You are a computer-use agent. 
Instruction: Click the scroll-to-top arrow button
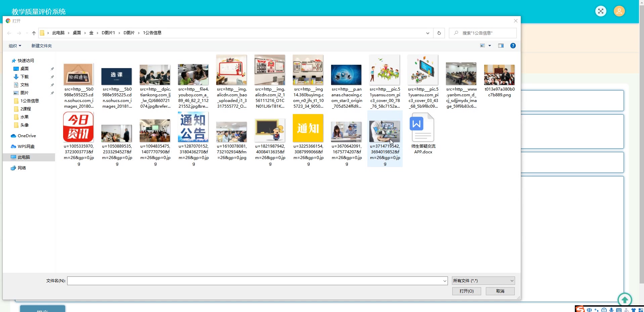point(624,299)
